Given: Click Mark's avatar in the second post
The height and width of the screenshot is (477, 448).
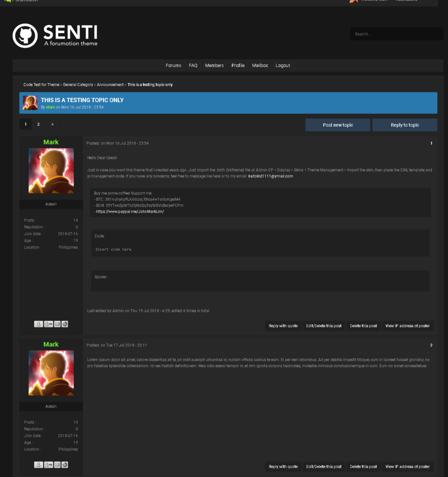Looking at the screenshot, I should (51, 373).
